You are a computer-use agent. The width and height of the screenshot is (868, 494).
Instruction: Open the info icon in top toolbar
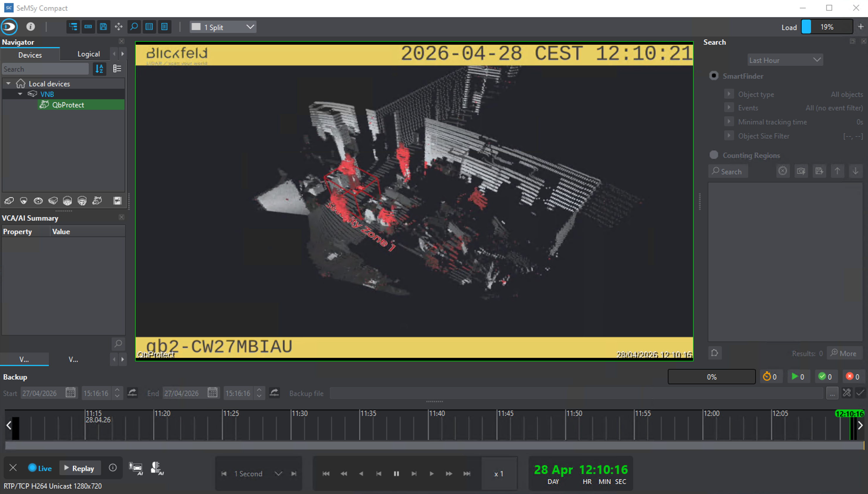click(31, 27)
